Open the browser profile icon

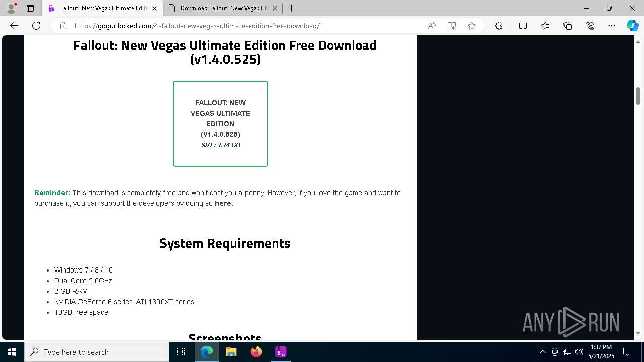pyautogui.click(x=11, y=8)
